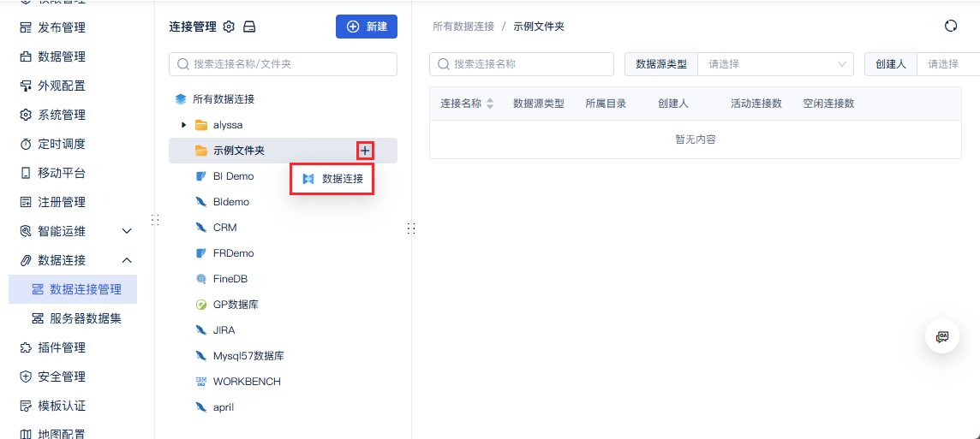Select the FineDB connection
This screenshot has width=980, height=439.
(230, 279)
